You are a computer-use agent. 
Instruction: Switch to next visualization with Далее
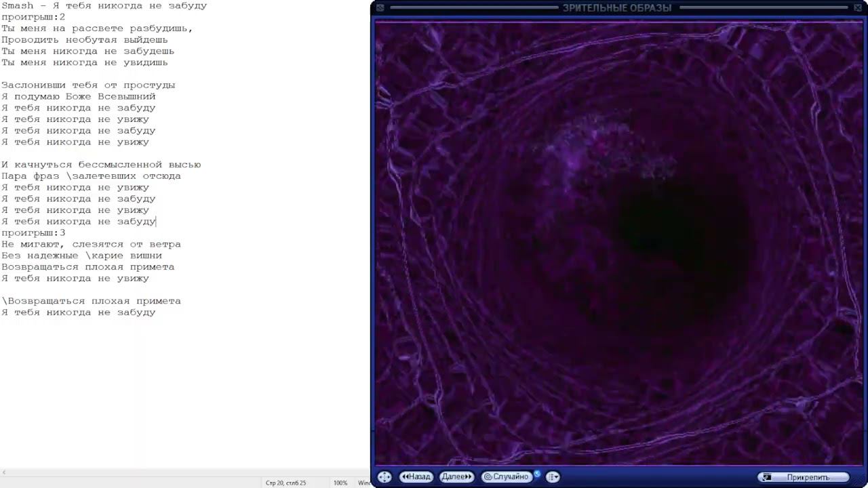pyautogui.click(x=456, y=476)
